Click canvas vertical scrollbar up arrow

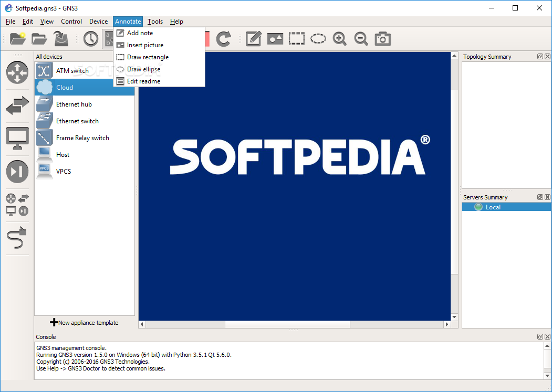pyautogui.click(x=454, y=56)
